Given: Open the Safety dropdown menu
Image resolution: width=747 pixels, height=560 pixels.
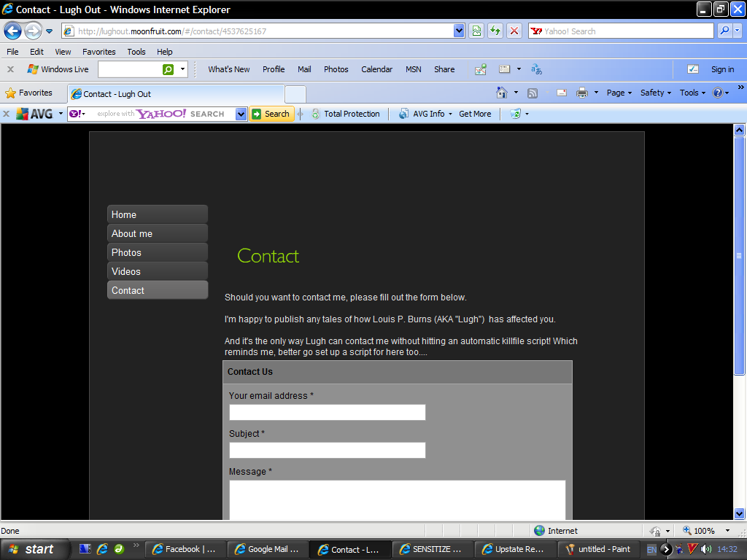Looking at the screenshot, I should coord(655,93).
